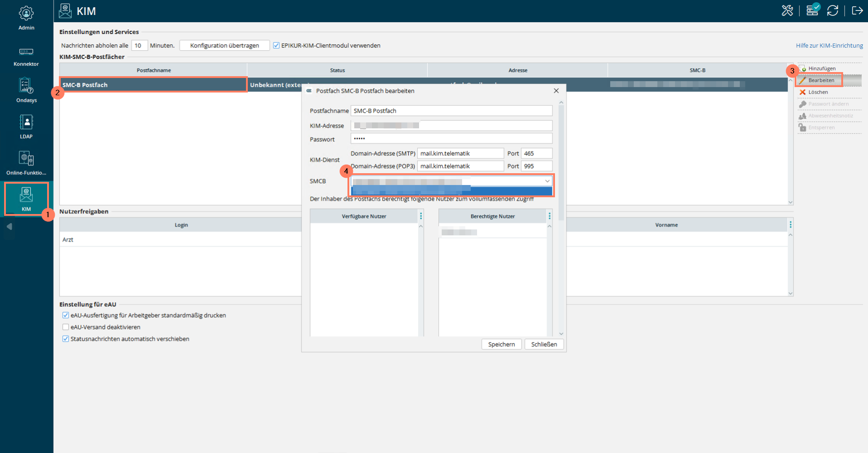Screen dimensions: 868x453
Task: Expand the SMCB dropdown arrow
Action: click(x=547, y=181)
